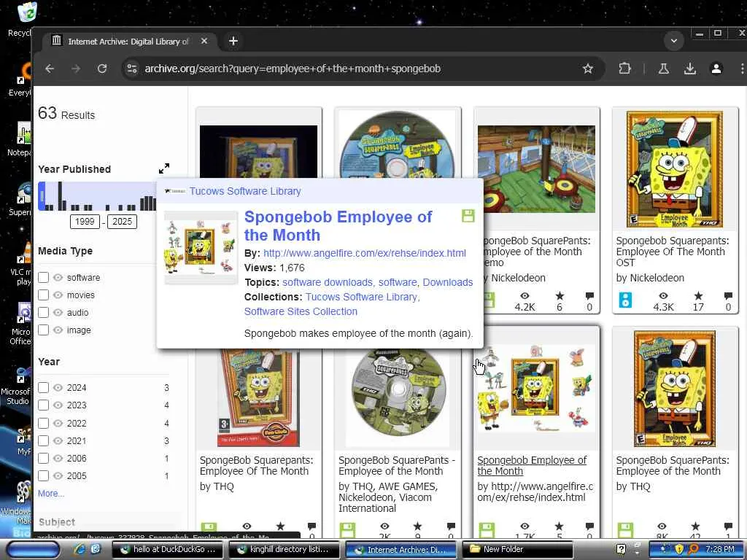Open 'software downloads' topic link
This screenshot has height=560, width=747.
(x=328, y=282)
